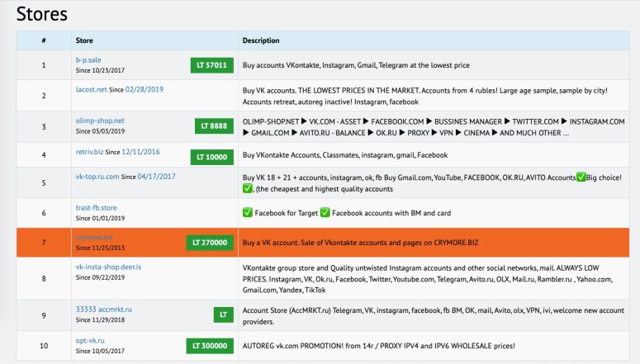Click the LT 57011 badge for b-p.sale
This screenshot has width=640, height=364.
212,65
